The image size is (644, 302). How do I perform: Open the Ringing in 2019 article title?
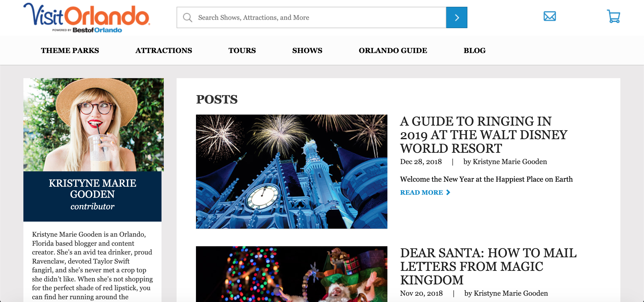coord(483,135)
